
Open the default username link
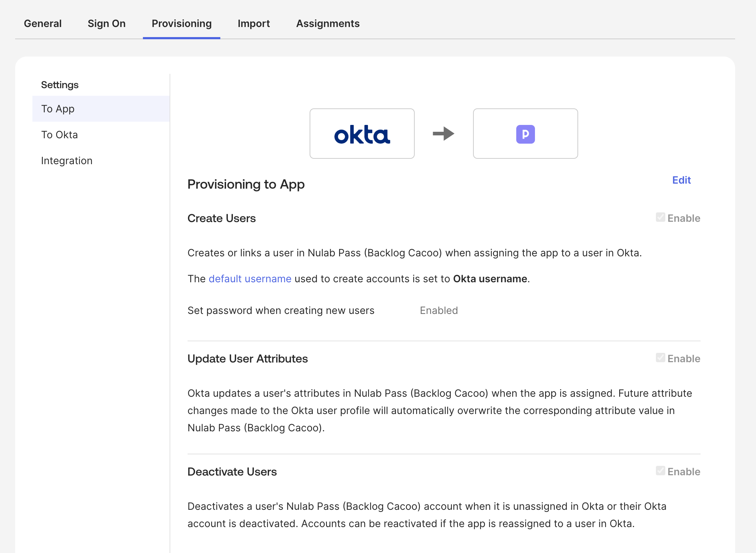coord(250,279)
